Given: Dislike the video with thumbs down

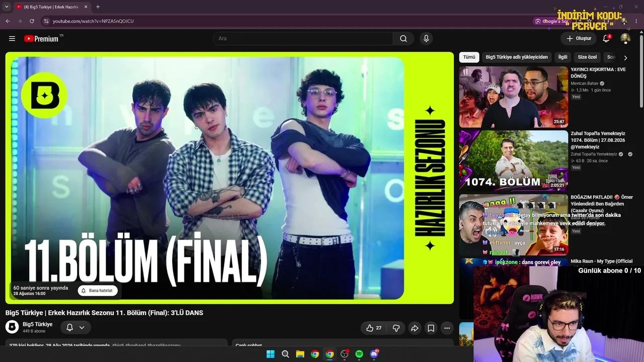Looking at the screenshot, I should (396, 328).
